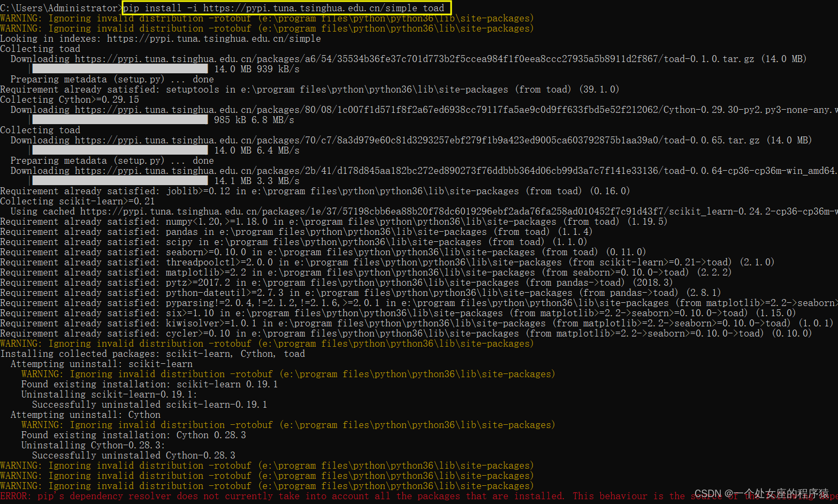Screen dimensions: 838x504
Task: Select the topmost rotobuf warning line
Action: (x=214, y=18)
